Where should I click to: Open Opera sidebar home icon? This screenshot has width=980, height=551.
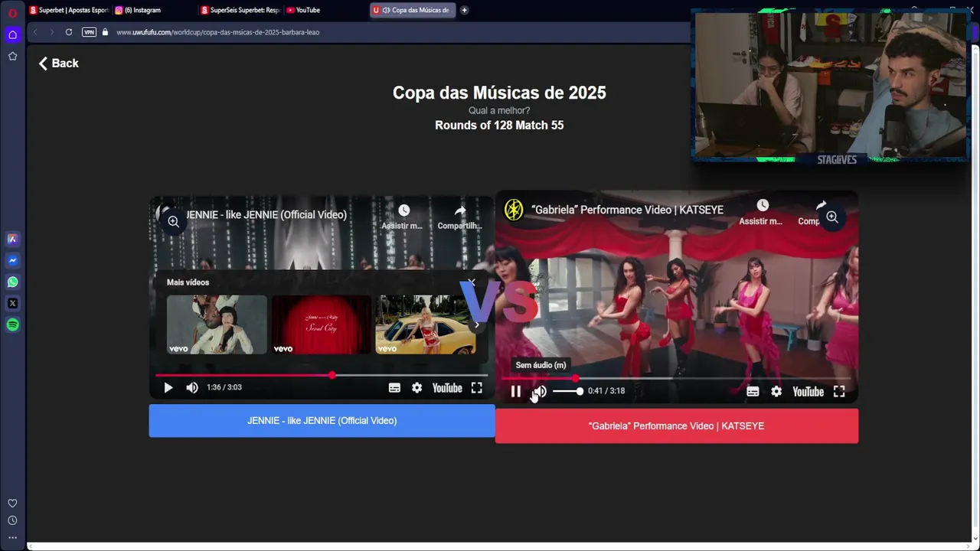click(x=12, y=34)
